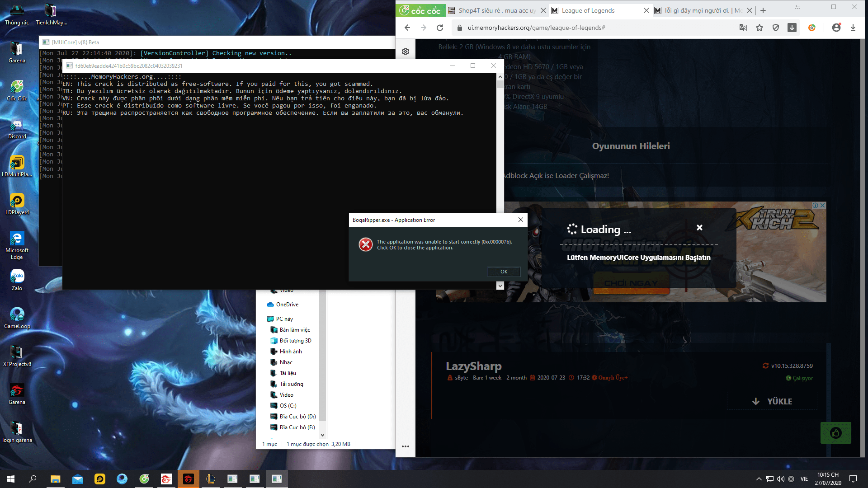Click the console window scroll up arrow

click(x=500, y=76)
